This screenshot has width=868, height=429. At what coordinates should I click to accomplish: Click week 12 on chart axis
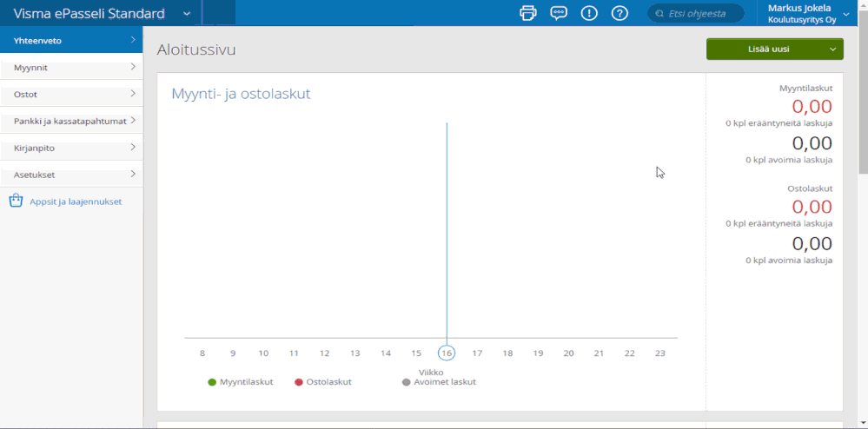324,353
